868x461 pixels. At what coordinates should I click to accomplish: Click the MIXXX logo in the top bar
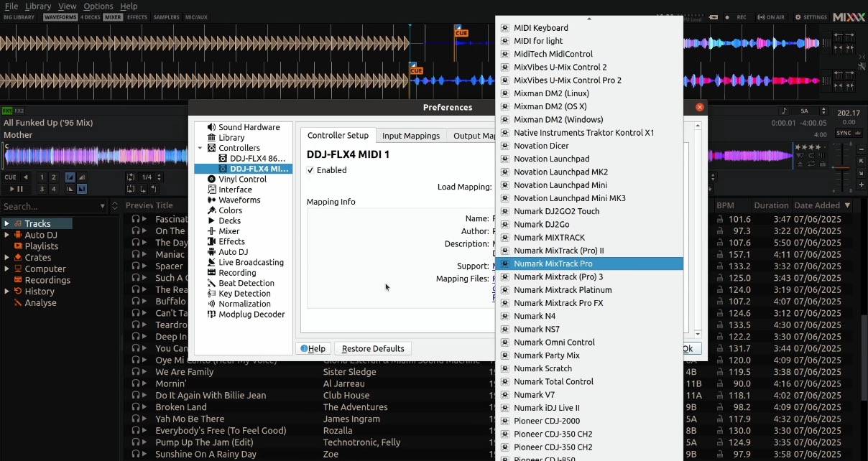[850, 17]
